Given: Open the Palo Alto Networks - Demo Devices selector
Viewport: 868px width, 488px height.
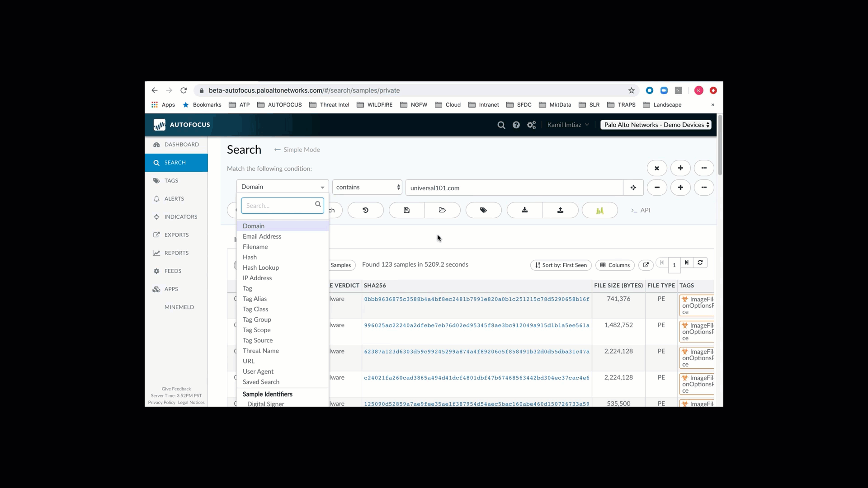Looking at the screenshot, I should [656, 125].
